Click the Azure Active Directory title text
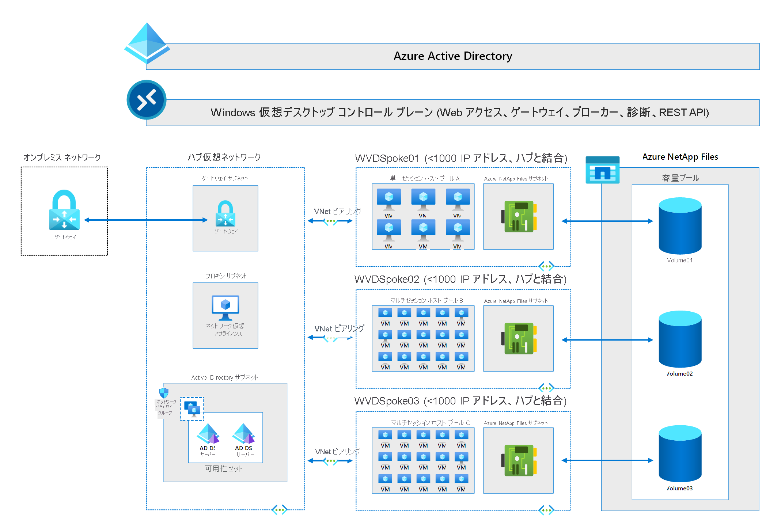This screenshot has height=532, width=781. 453,56
